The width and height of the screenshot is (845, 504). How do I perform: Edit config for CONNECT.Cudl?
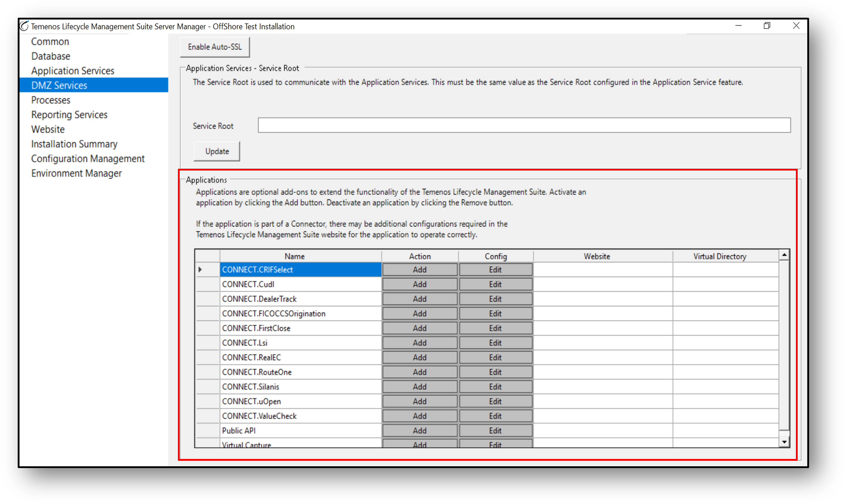(x=496, y=284)
